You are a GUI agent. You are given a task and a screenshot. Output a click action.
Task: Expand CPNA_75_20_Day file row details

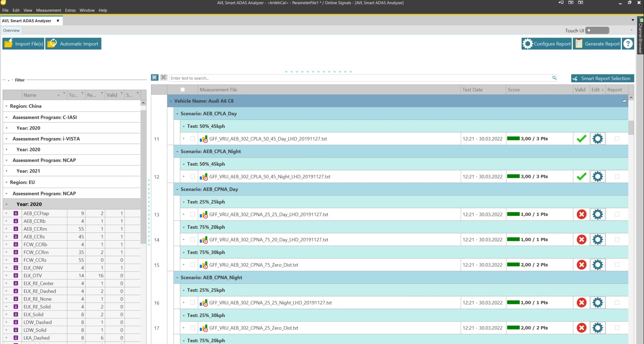[x=184, y=240]
